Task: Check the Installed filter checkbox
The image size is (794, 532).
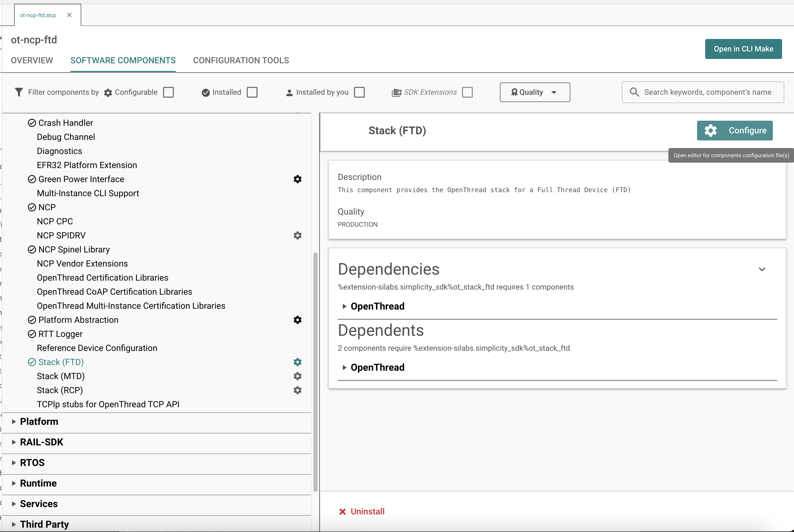Action: click(x=252, y=92)
